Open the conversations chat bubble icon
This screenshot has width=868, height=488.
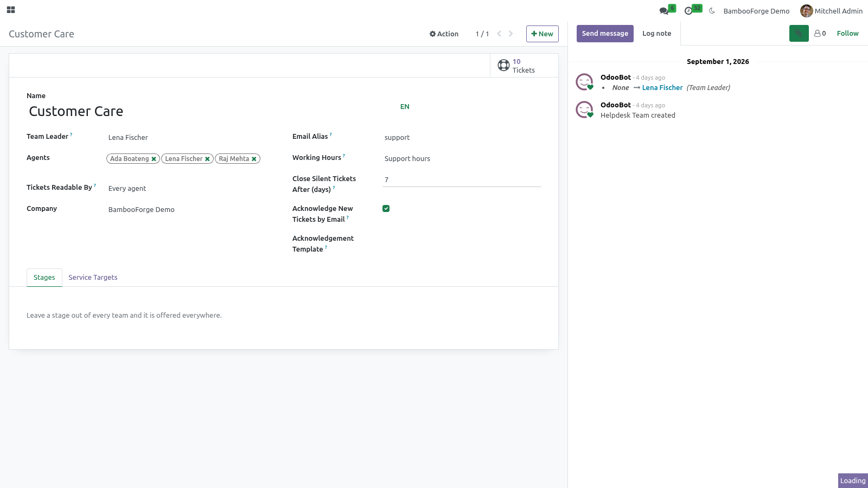pyautogui.click(x=664, y=11)
